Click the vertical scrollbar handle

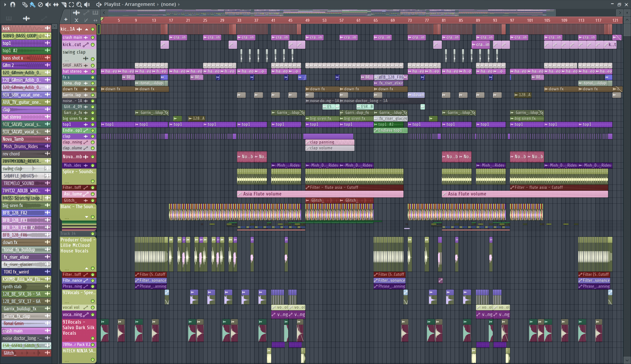click(x=627, y=30)
